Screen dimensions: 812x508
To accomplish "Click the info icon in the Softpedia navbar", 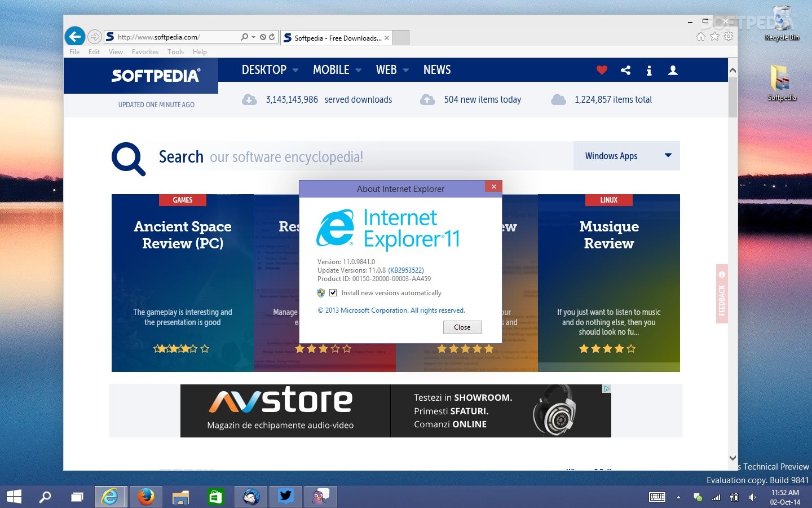I will [x=649, y=70].
